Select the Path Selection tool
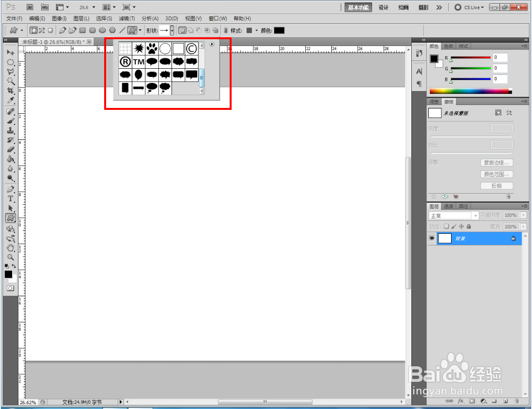The height and width of the screenshot is (409, 532). pos(11,208)
